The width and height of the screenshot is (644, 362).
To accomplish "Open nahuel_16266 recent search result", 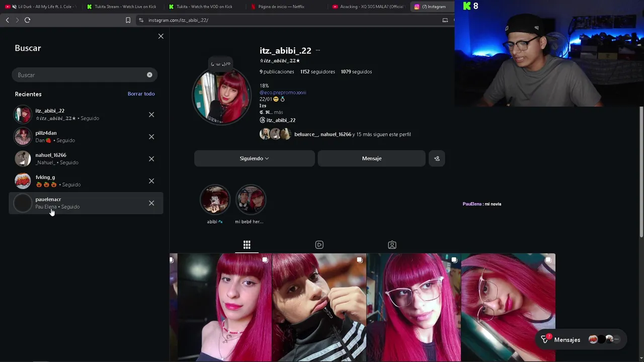I will tap(86, 159).
